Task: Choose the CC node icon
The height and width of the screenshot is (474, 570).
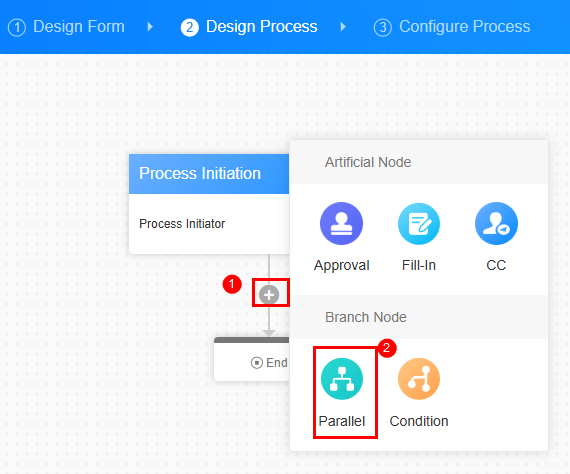Action: (x=496, y=224)
